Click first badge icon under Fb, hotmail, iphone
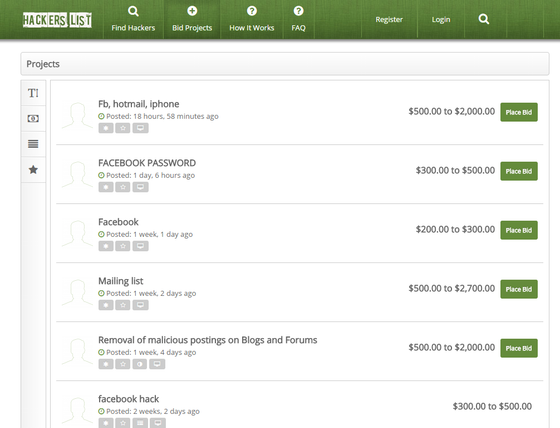This screenshot has width=560, height=428. (x=106, y=128)
